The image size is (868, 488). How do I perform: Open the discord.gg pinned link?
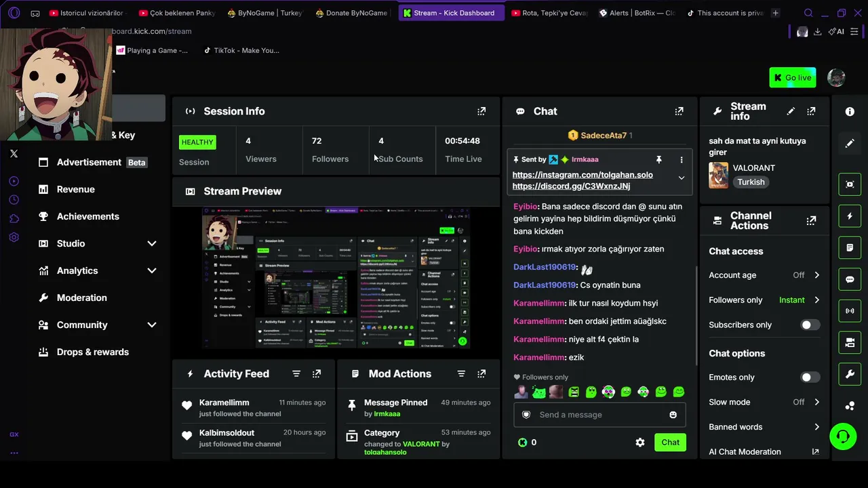pyautogui.click(x=571, y=186)
